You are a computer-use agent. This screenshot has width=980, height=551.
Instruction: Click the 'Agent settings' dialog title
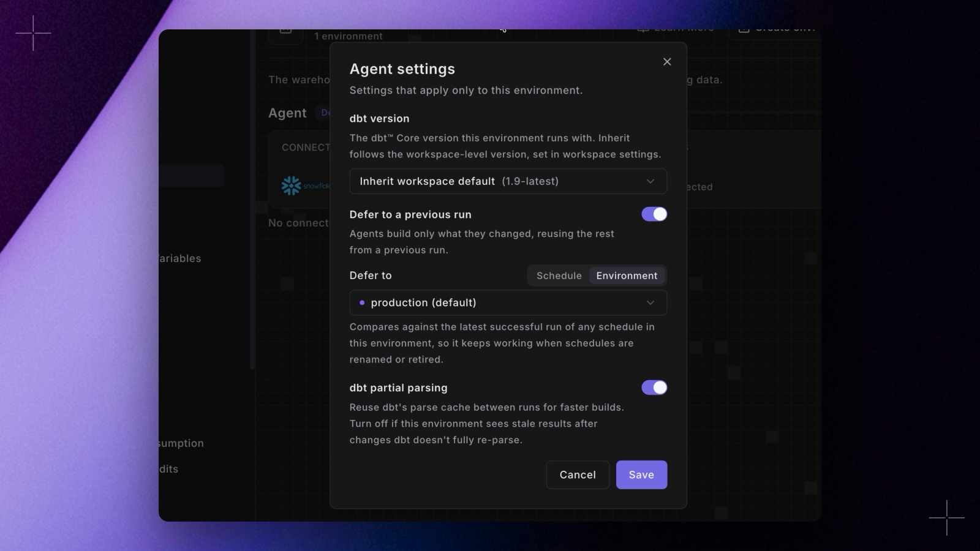tap(402, 69)
